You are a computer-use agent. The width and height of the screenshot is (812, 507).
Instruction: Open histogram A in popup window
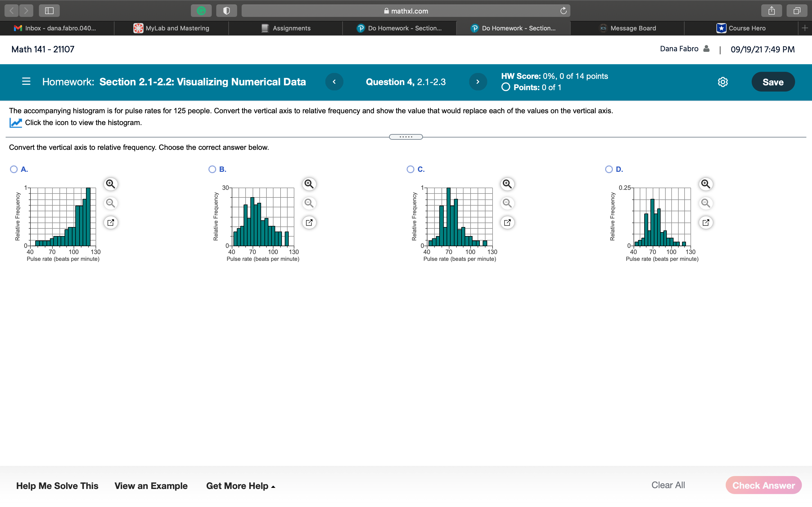pos(111,222)
